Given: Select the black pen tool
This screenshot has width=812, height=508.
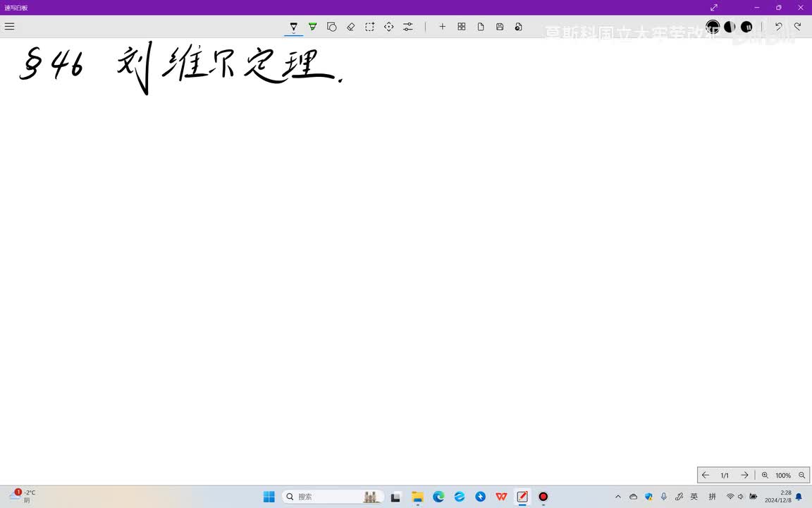Looking at the screenshot, I should pos(294,26).
